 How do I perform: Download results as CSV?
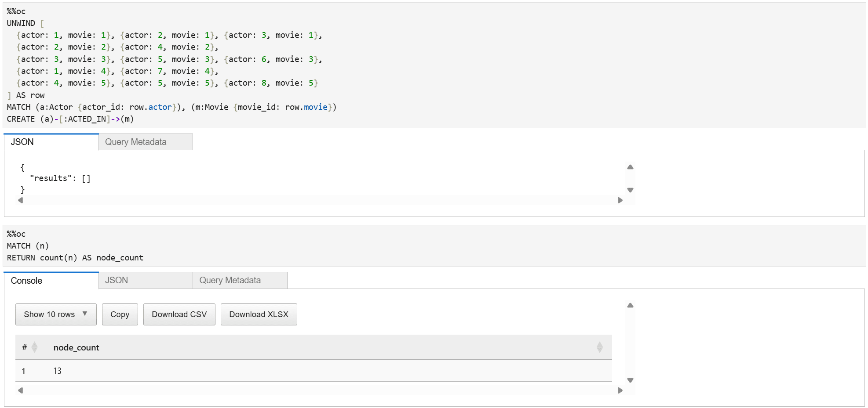tap(179, 314)
